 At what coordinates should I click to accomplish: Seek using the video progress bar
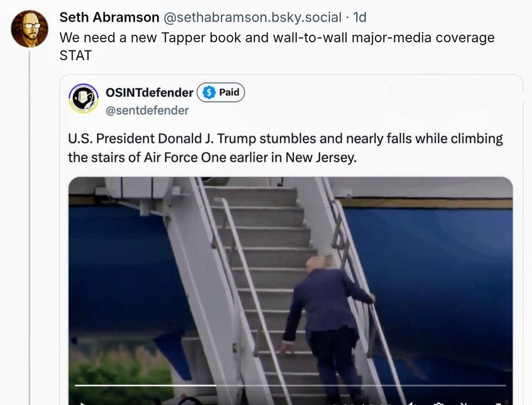[290, 385]
